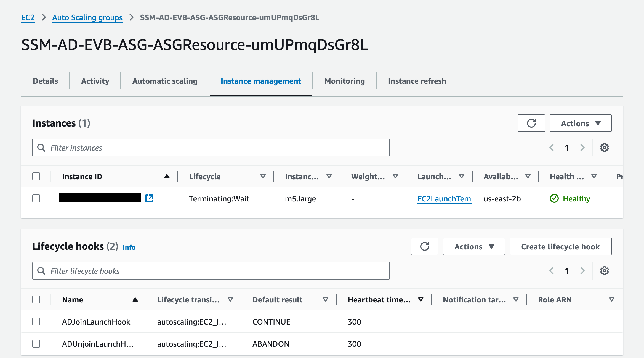Check the ADJoinLaunchHook row checkbox

coord(36,322)
